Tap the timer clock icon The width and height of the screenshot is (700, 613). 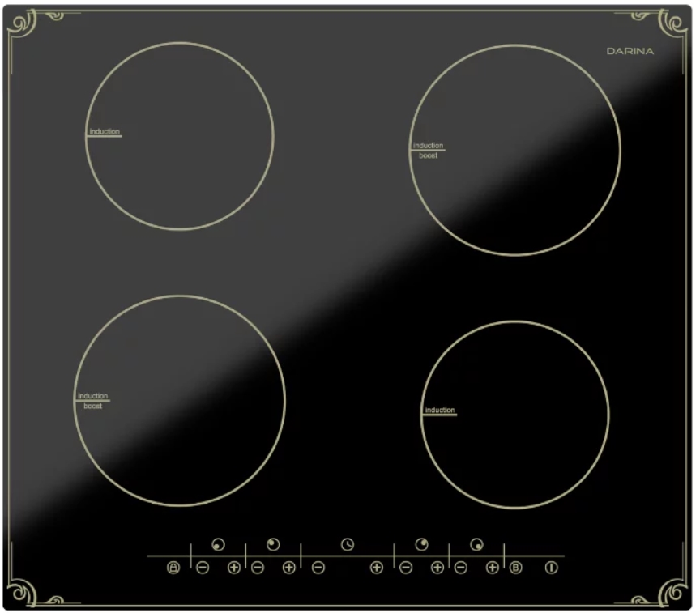pyautogui.click(x=348, y=544)
